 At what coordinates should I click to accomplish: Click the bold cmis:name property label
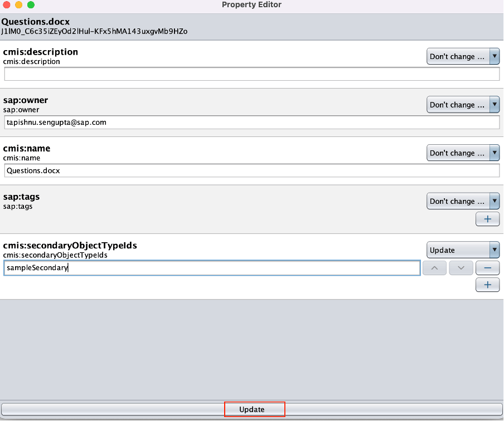point(27,148)
